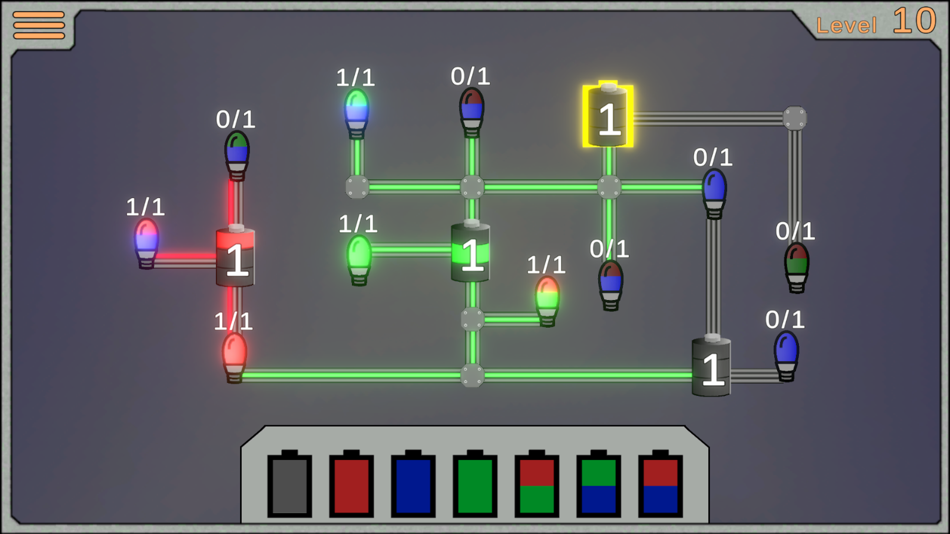The height and width of the screenshot is (534, 950).
Task: Click the yellow-highlighted battery slot
Action: click(608, 115)
